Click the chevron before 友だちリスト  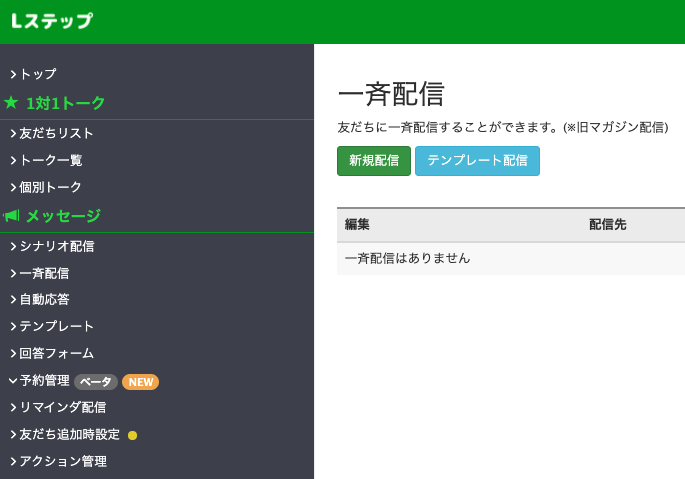click(14, 134)
